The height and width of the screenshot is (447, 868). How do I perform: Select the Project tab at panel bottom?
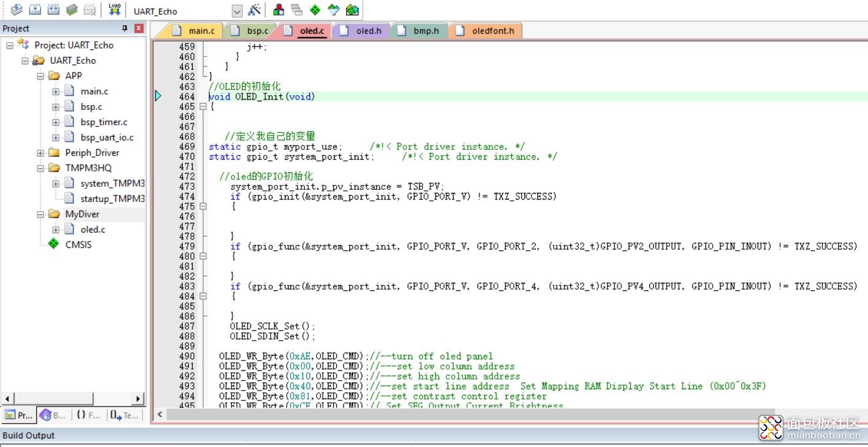coord(19,415)
